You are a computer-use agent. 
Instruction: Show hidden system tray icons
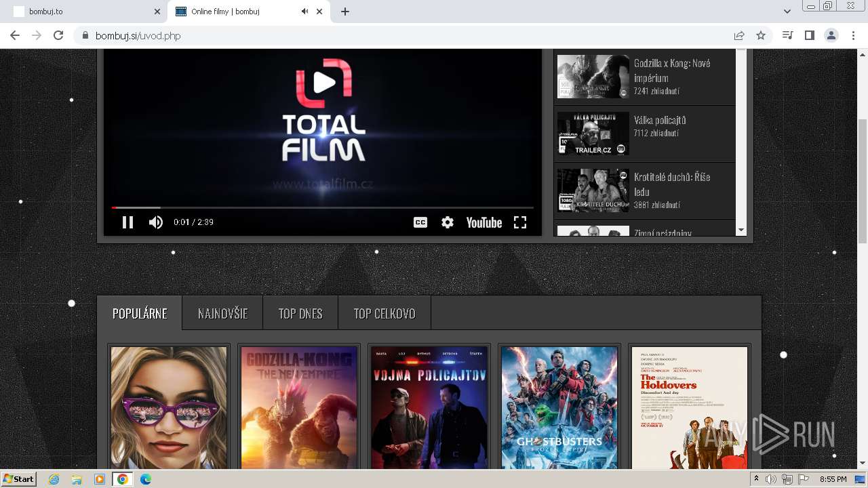(757, 479)
